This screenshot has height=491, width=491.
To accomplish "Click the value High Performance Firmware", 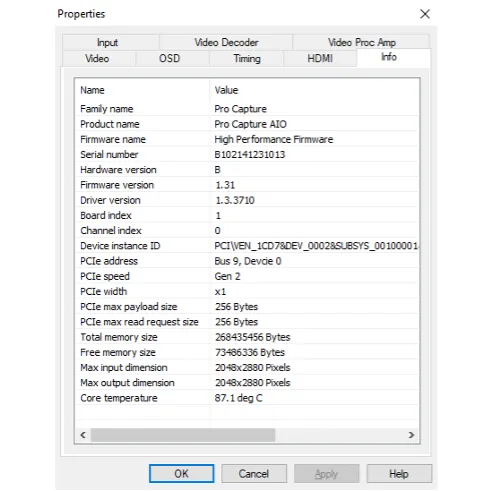I will (x=274, y=139).
